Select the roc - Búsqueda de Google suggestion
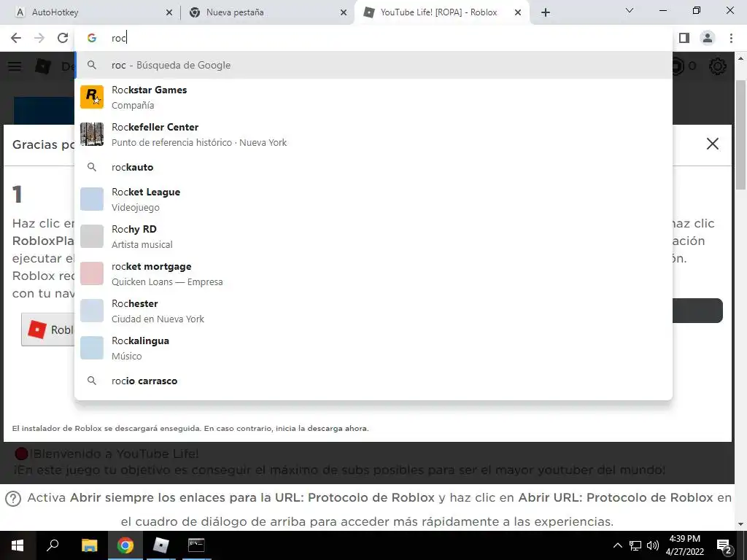This screenshot has width=747, height=560. pyautogui.click(x=373, y=65)
